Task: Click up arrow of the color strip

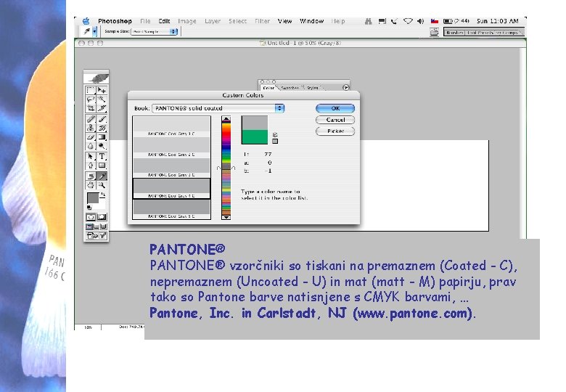Action: pyautogui.click(x=226, y=119)
